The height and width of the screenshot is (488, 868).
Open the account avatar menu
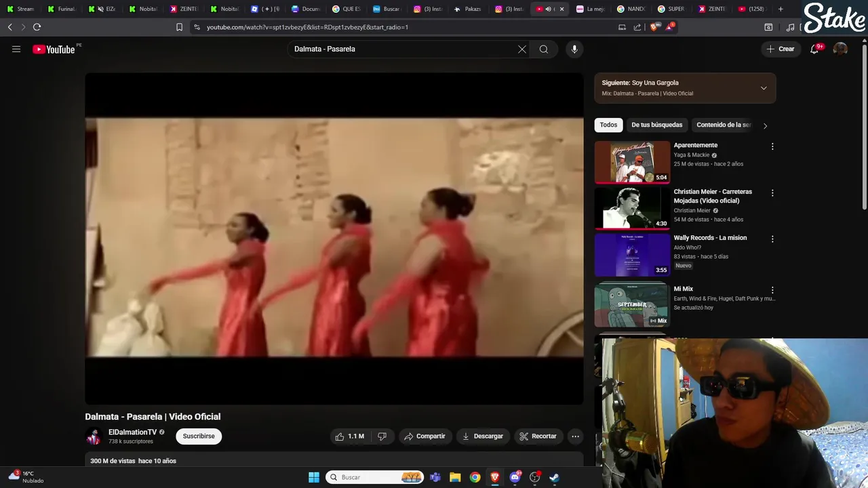tap(840, 49)
